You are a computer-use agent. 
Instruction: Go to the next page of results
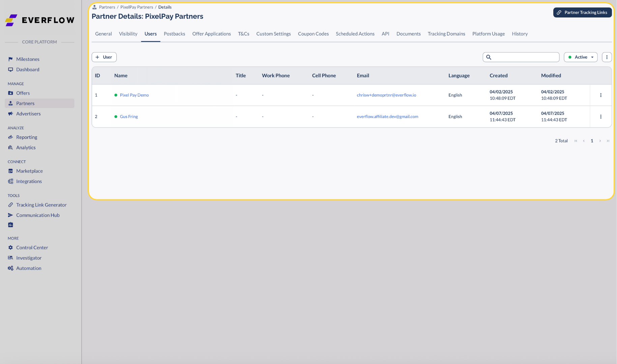coord(600,141)
